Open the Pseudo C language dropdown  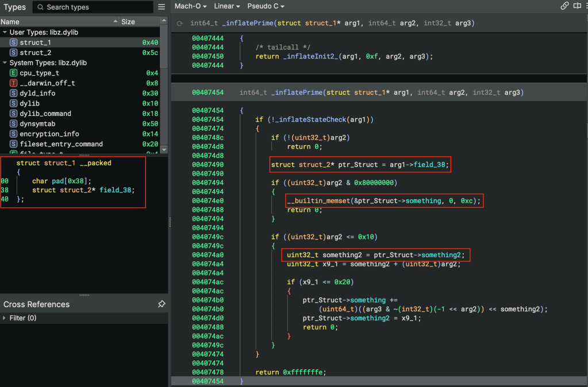(266, 6)
